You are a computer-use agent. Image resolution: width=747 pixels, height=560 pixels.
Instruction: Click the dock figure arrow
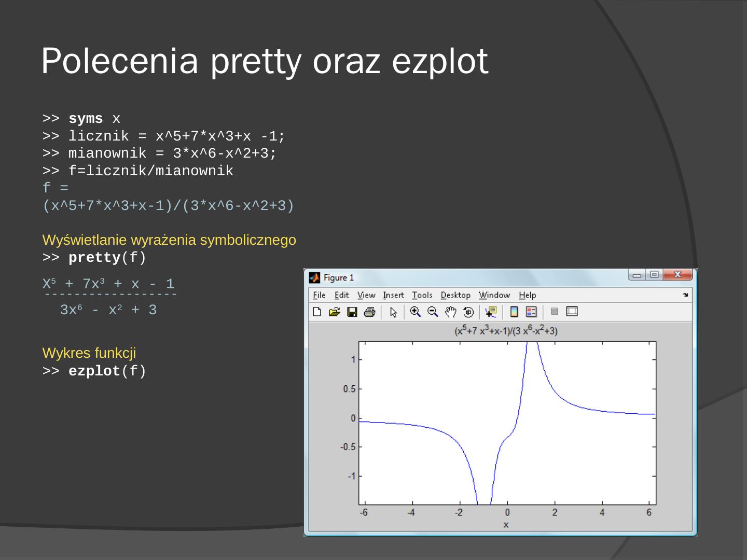click(685, 295)
